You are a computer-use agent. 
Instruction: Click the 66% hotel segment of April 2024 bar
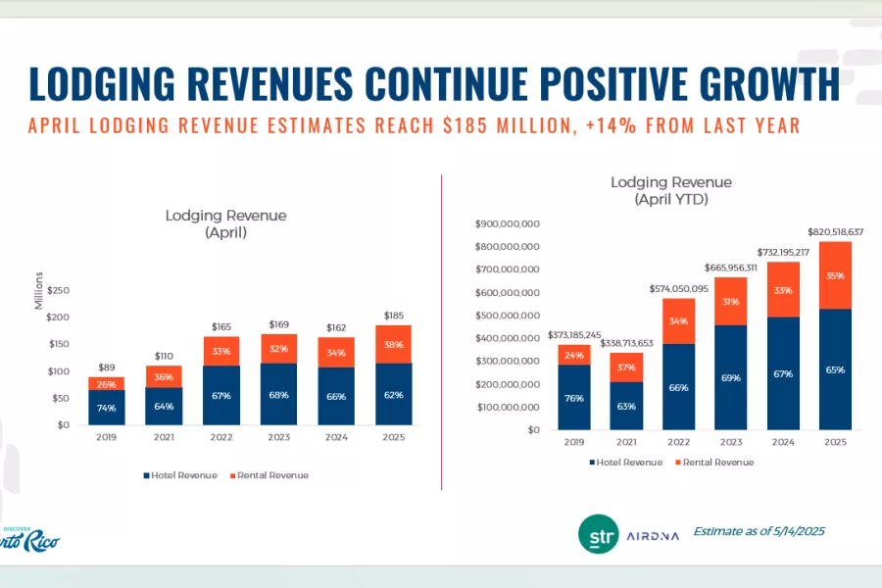[336, 396]
